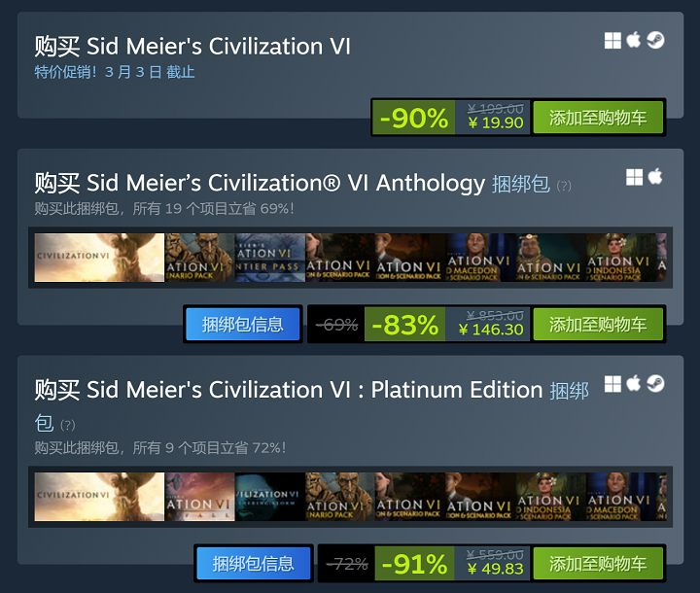Click Apple icon in base game block
Screen dimensions: 700x593
click(634, 41)
